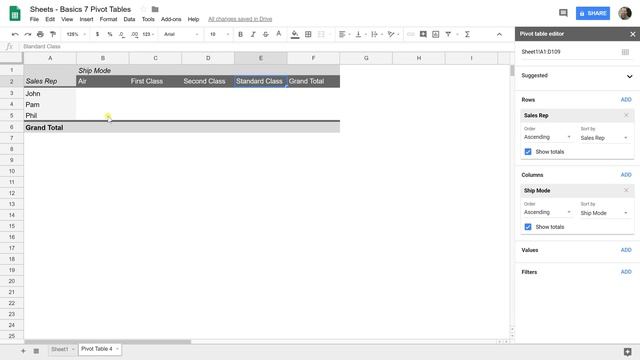Image resolution: width=640 pixels, height=360 pixels.
Task: Open the Add-ons menu
Action: point(171,19)
